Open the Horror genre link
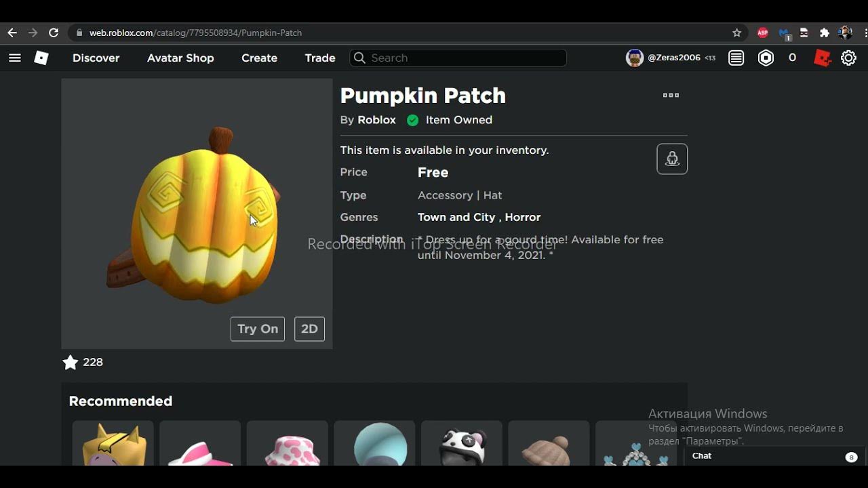Image resolution: width=868 pixels, height=488 pixels. tap(523, 218)
